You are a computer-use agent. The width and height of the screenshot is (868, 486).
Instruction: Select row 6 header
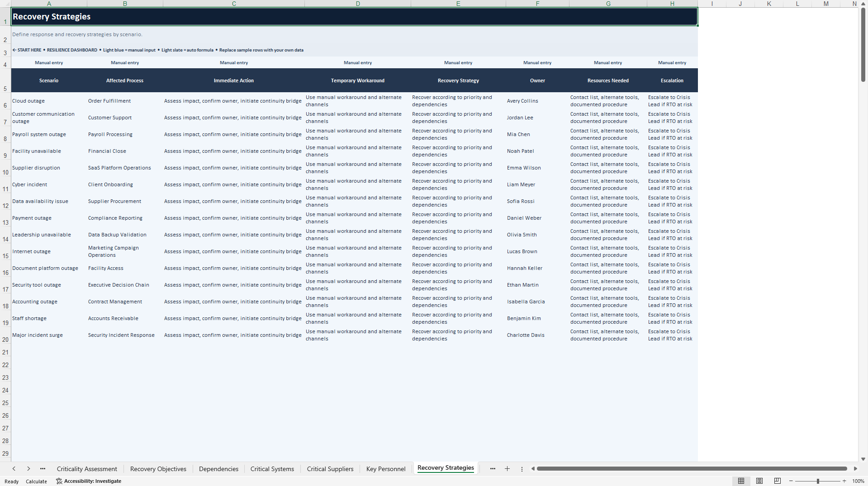[x=5, y=101]
